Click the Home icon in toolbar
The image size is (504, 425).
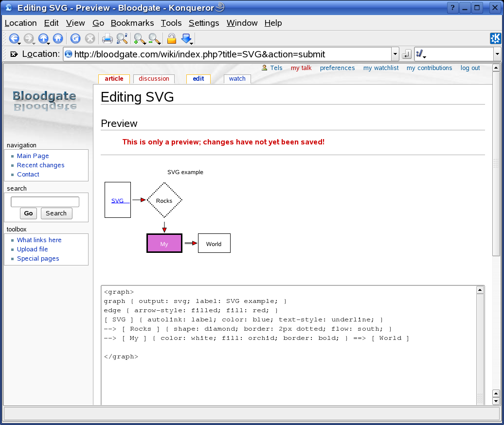click(x=58, y=38)
